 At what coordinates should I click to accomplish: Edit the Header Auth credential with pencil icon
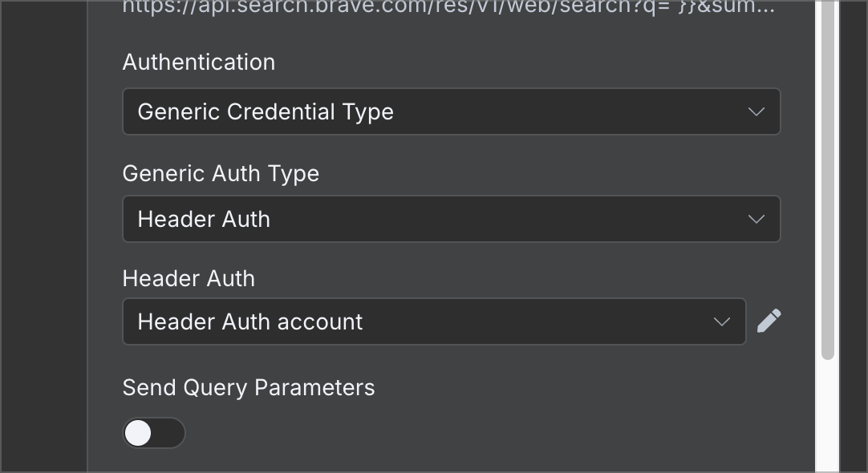769,321
